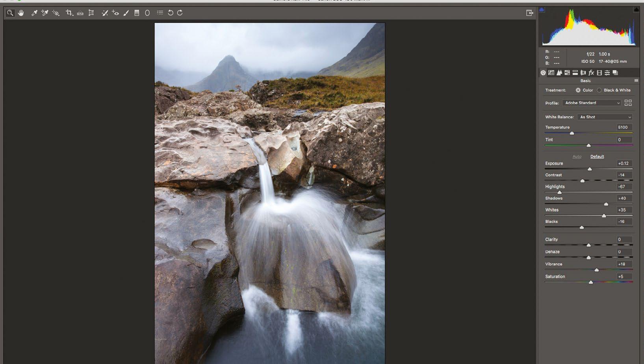This screenshot has width=644, height=364.
Task: Select the White Balance eyedropper tool
Action: (34, 13)
